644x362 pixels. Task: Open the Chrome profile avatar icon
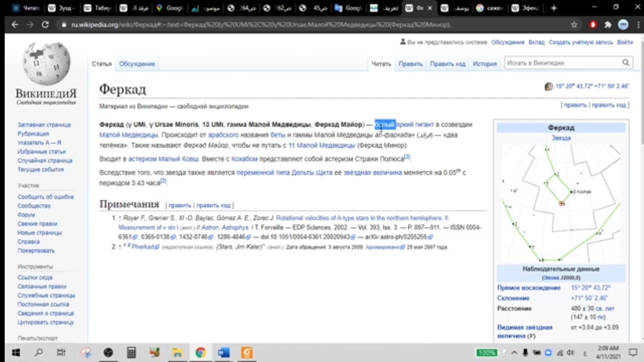[x=623, y=24]
